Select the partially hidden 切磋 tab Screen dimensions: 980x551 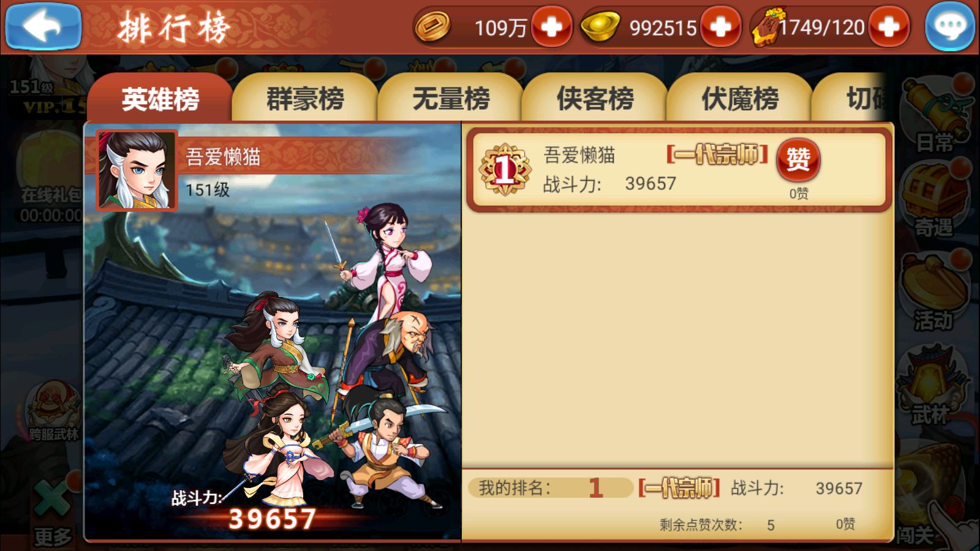[x=851, y=98]
